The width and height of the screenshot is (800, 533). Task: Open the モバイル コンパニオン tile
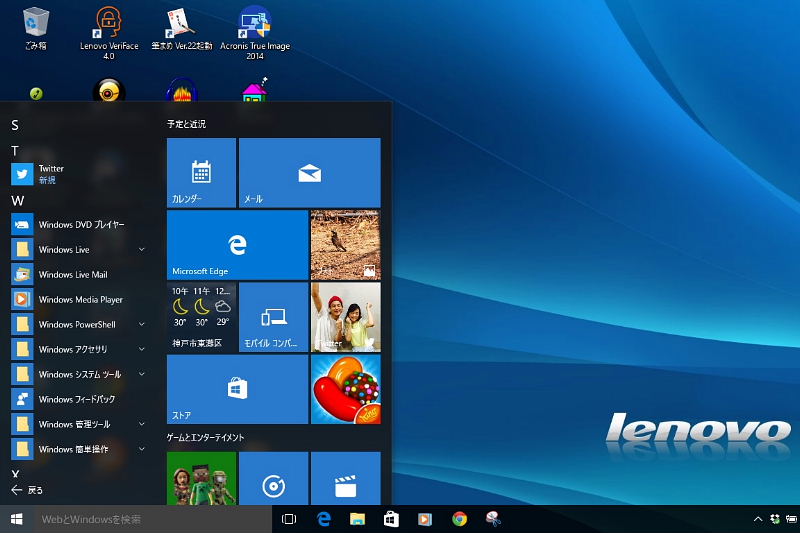point(273,317)
